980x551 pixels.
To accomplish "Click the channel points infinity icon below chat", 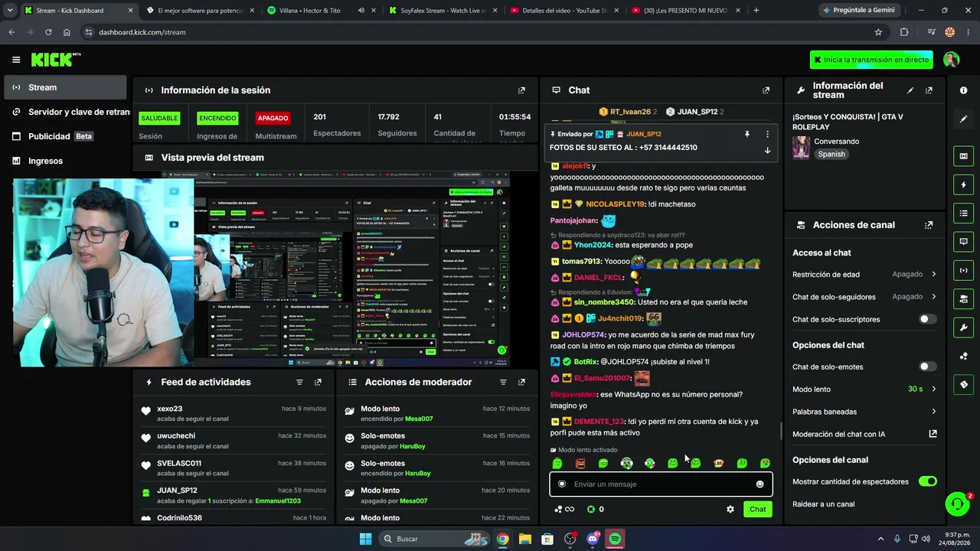I will tap(565, 509).
